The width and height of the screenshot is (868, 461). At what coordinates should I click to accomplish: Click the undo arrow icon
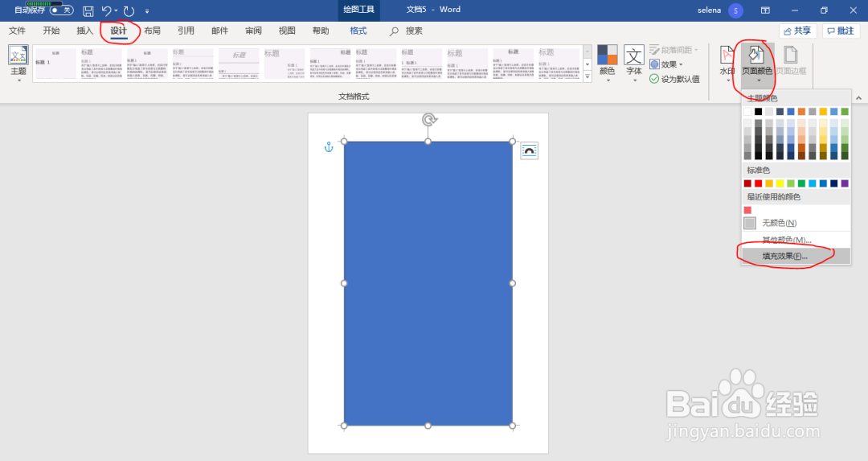107,10
